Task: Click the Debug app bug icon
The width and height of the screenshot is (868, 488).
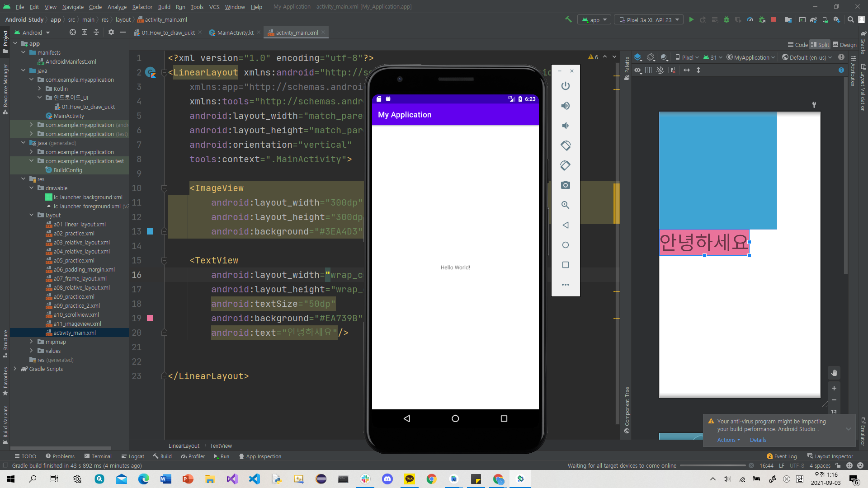Action: click(x=726, y=20)
